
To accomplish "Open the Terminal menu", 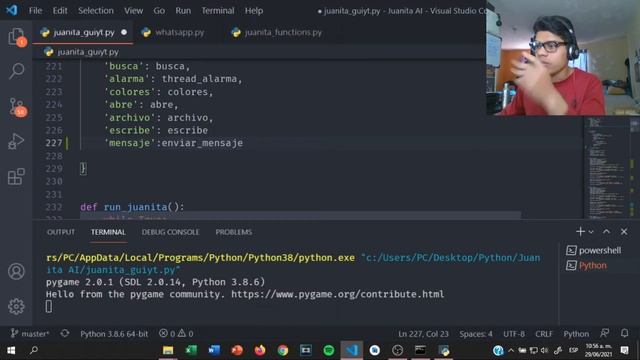I will point(218,11).
